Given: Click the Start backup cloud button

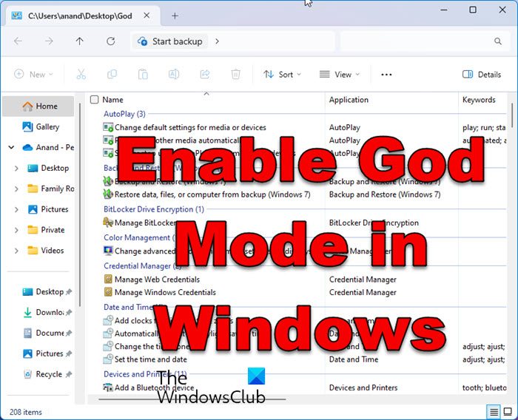Looking at the screenshot, I should point(170,41).
